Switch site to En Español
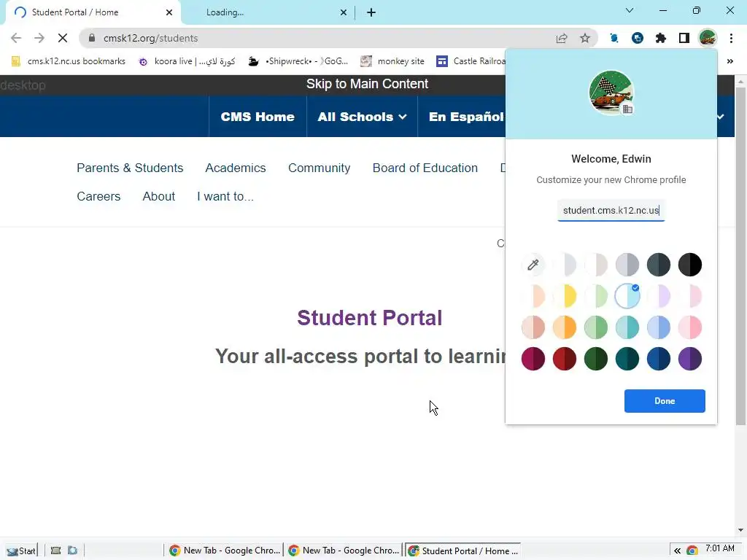 (x=466, y=117)
